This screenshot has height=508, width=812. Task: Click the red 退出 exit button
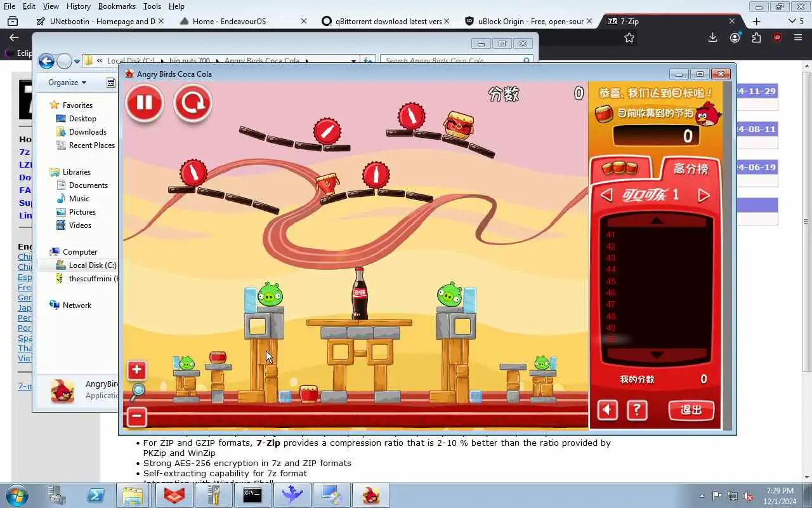point(691,410)
